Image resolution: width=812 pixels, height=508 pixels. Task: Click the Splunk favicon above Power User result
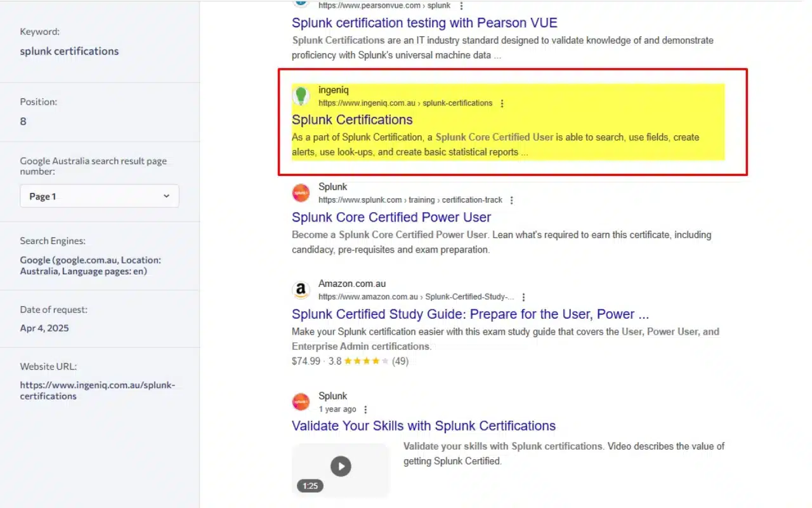tap(301, 193)
